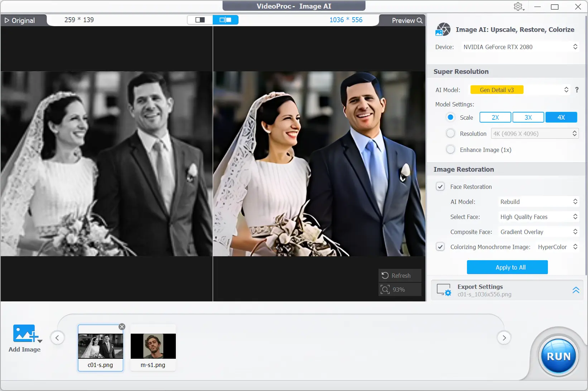Viewport: 588px width, 391px height.
Task: Expand the Export Settings panel
Action: [575, 290]
